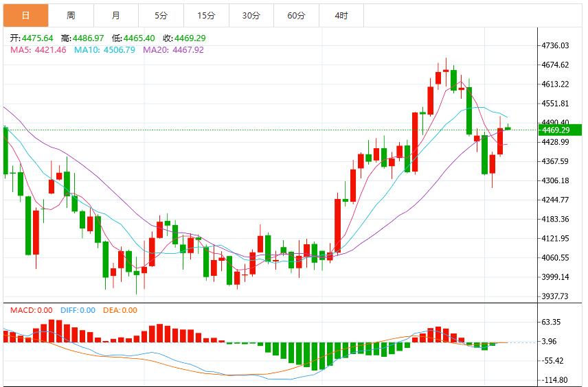Click the MA5 4421.46 legend label
Viewport: 588px width, 387px height.
point(38,50)
